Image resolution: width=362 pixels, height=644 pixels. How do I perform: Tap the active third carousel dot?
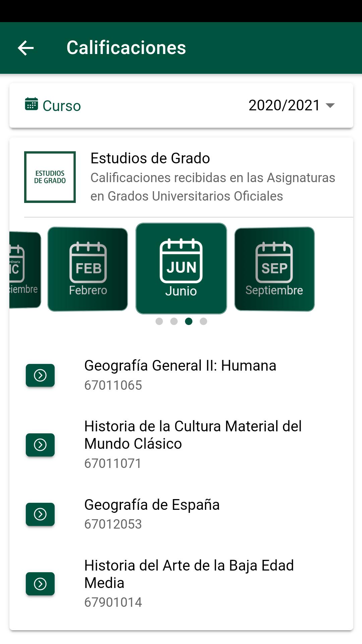pos(189,321)
